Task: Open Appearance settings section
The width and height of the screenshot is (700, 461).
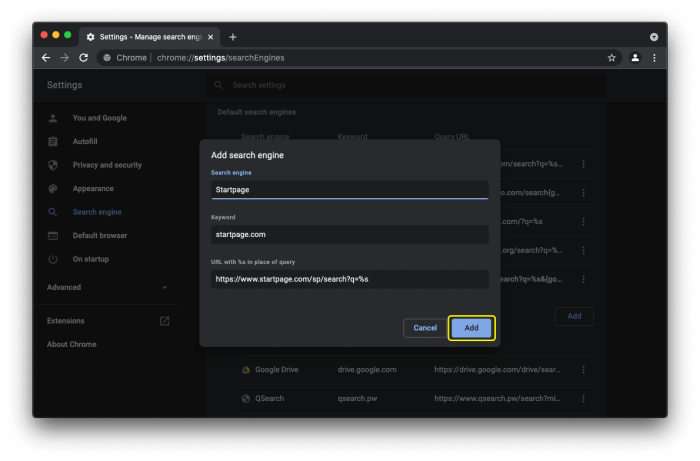Action: [93, 189]
